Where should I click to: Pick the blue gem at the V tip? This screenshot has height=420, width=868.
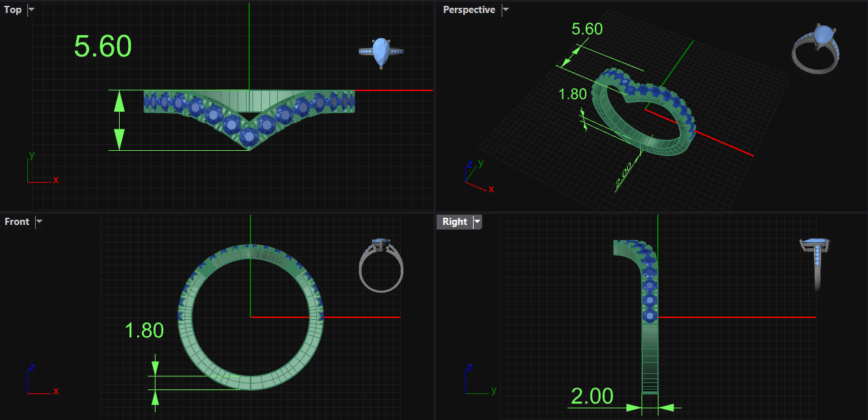click(x=248, y=137)
